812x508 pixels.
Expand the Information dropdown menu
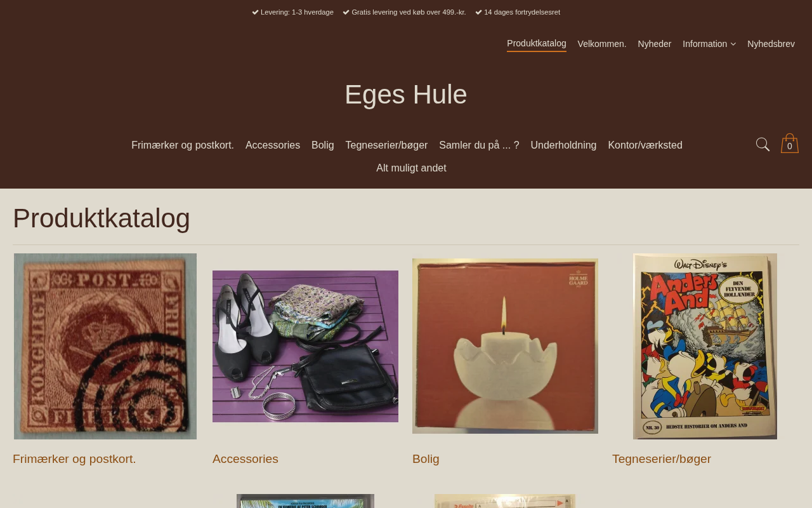pos(709,44)
